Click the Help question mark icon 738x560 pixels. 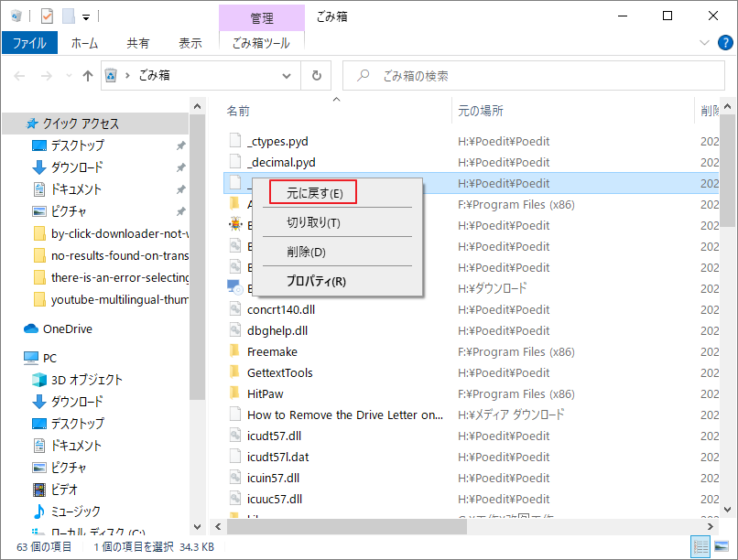[725, 43]
